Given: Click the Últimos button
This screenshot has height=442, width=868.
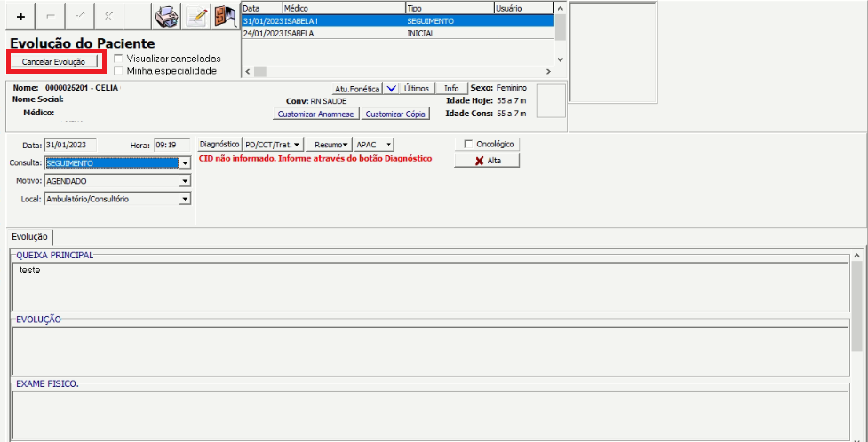Looking at the screenshot, I should tap(417, 89).
